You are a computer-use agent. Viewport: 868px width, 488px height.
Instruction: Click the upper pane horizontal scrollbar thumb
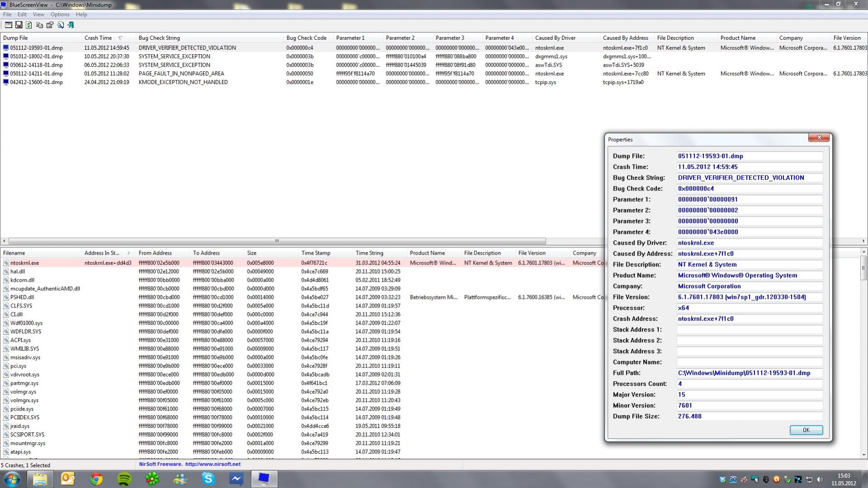coord(277,241)
